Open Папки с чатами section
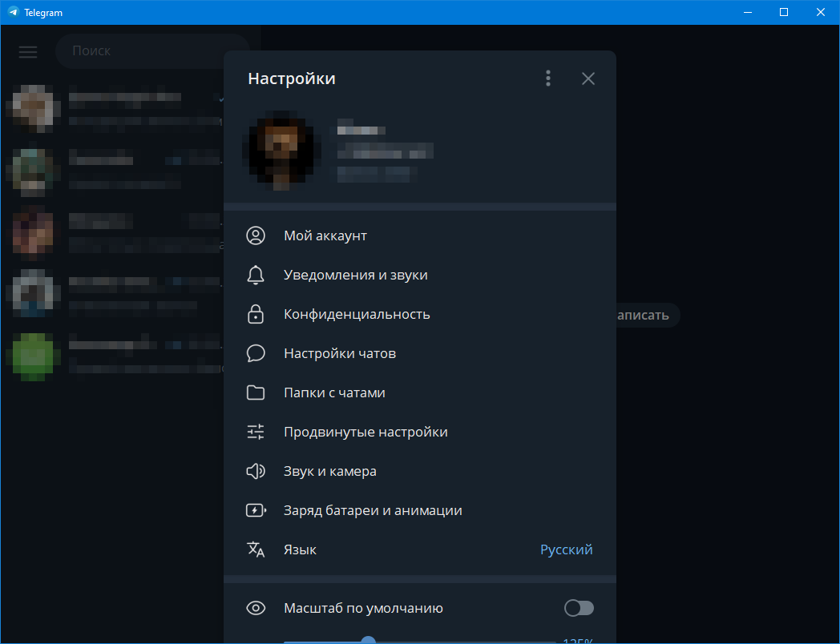 click(419, 393)
